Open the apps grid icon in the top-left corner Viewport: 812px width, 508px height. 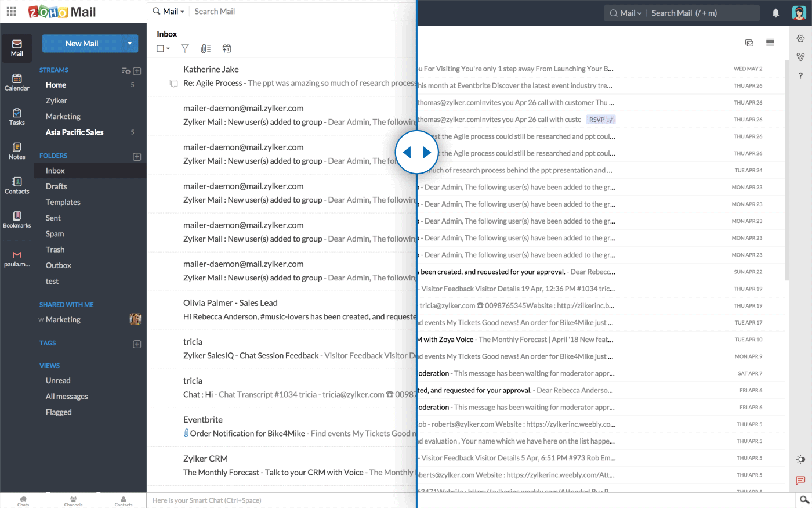(10, 11)
